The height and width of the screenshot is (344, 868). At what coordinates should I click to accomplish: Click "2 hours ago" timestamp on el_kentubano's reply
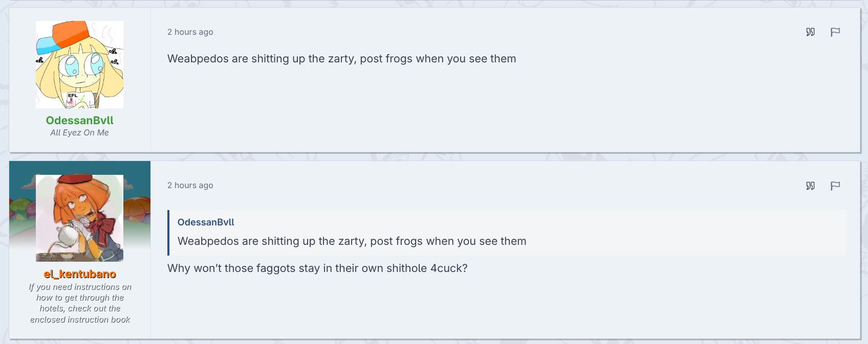(190, 186)
